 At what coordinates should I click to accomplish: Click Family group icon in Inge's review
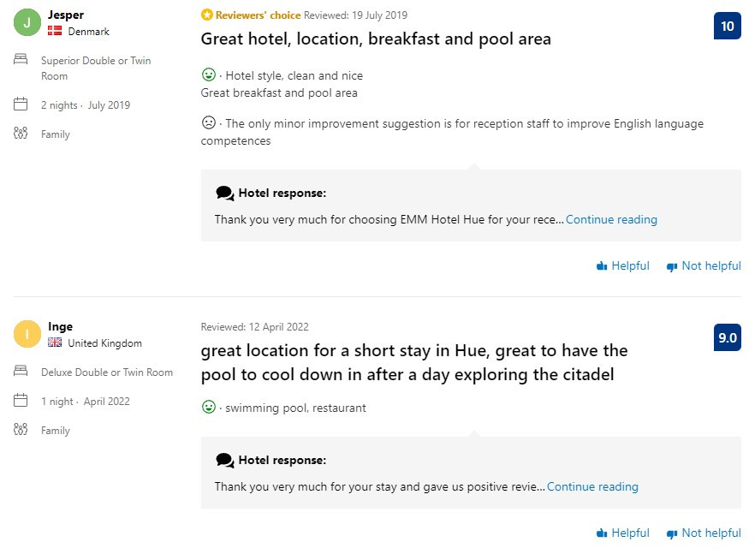[x=21, y=430]
